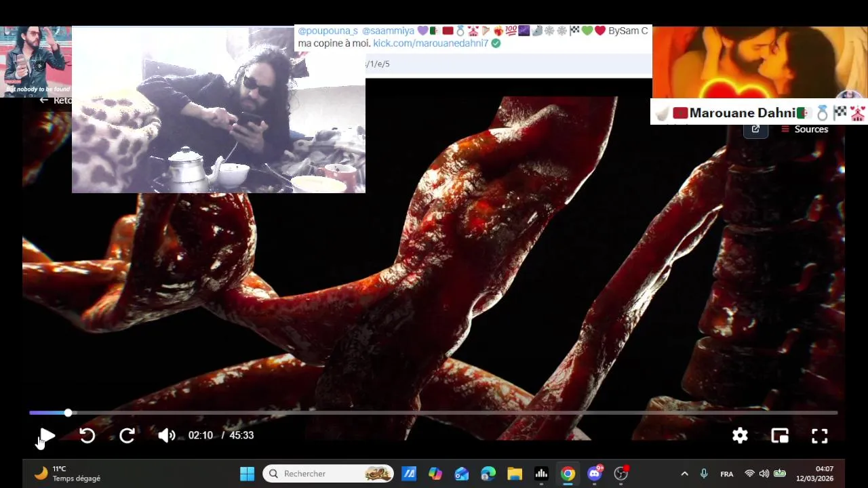
Task: Open the Windows Start menu
Action: coord(248,474)
